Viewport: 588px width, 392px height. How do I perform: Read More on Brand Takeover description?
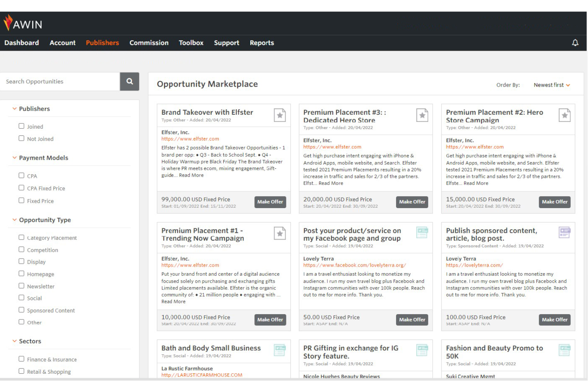191,175
